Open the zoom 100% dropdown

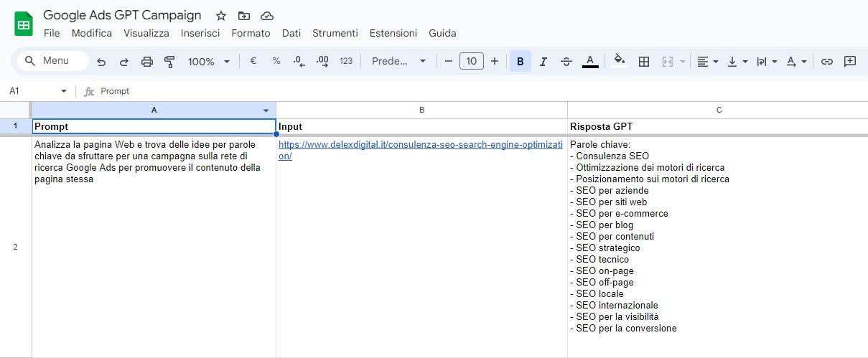point(208,62)
